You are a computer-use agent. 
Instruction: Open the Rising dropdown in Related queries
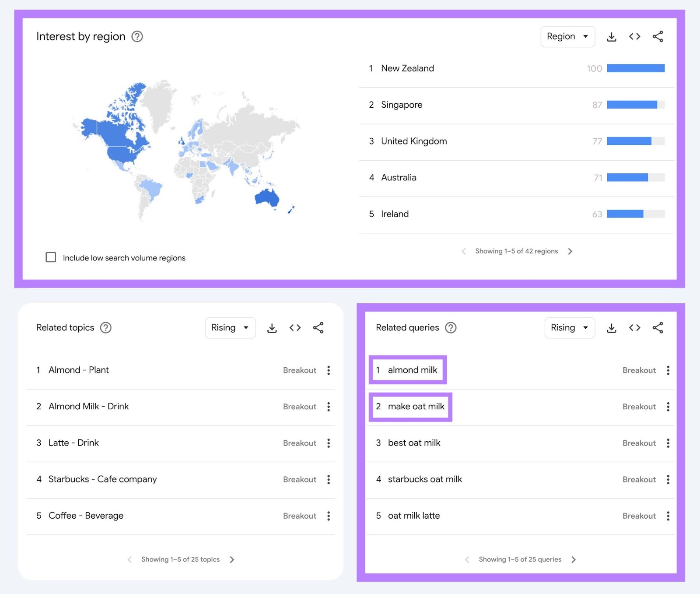570,327
